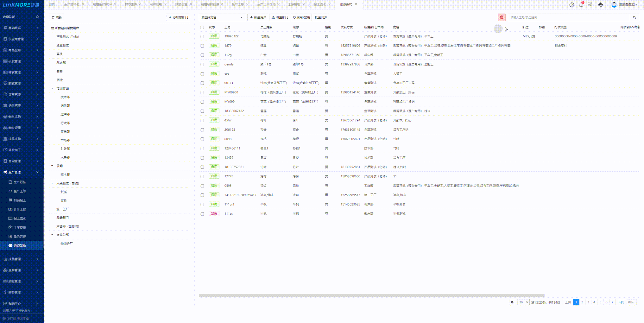Image resolution: width=644 pixels, height=323 pixels.
Task: Open the 请选择角色 role dropdown
Action: 222,17
